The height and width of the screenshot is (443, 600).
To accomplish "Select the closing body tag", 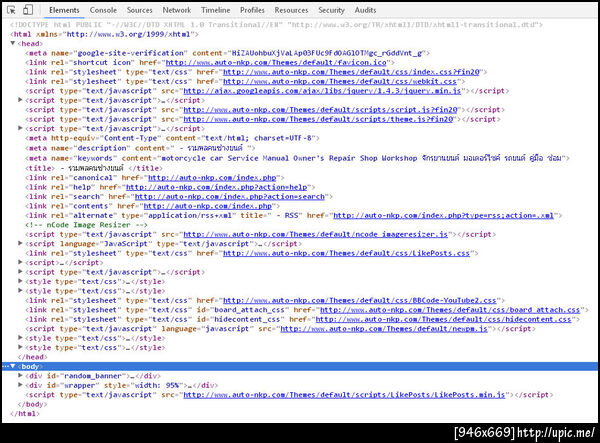I will 33,404.
